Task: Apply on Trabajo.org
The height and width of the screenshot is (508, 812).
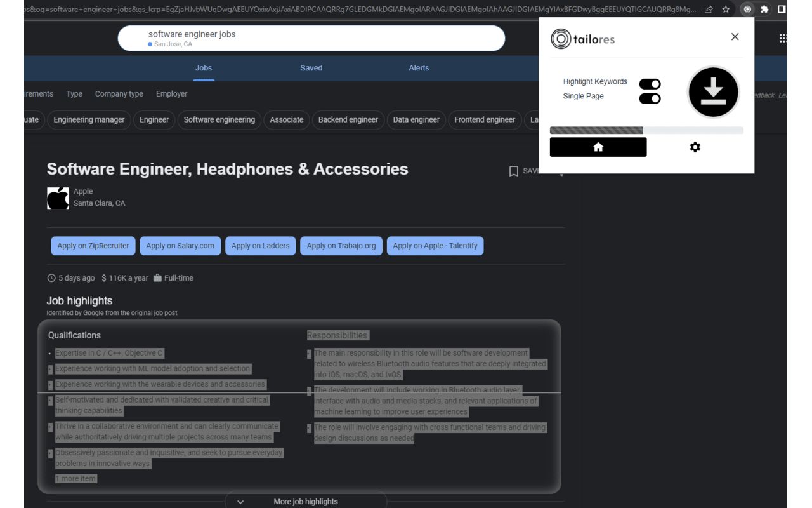Action: point(341,246)
